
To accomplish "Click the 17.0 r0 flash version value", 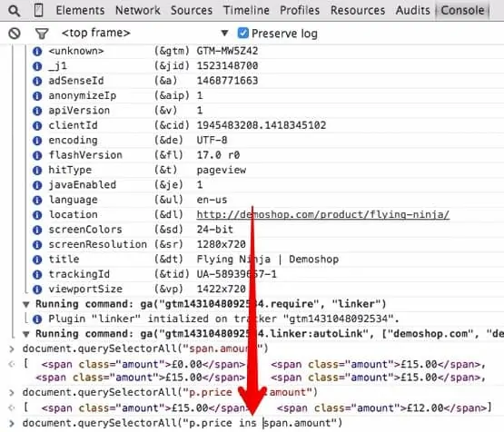I will coord(218,155).
